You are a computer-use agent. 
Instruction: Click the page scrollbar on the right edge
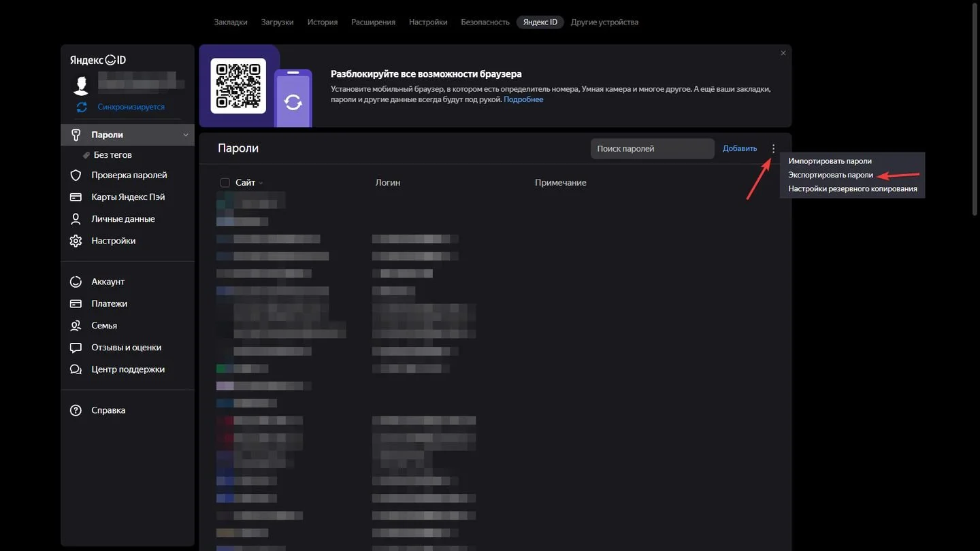pyautogui.click(x=975, y=109)
